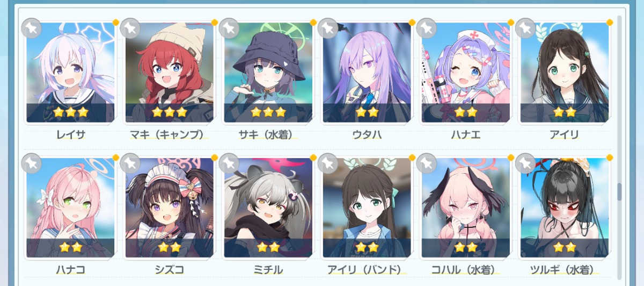This screenshot has height=286, width=644.
Task: Toggle the pin icon on サキ（水着）card
Action: [229, 28]
